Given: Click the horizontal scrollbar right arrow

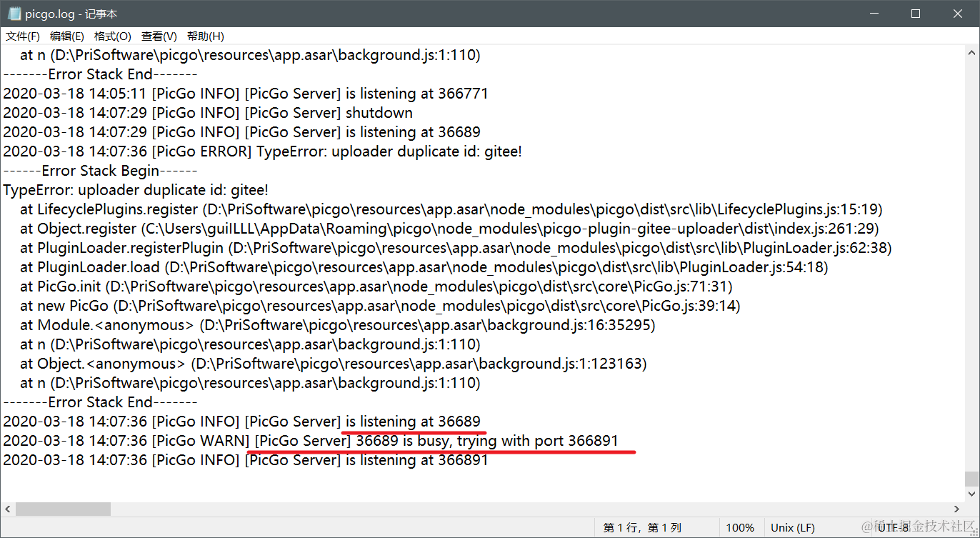Looking at the screenshot, I should pyautogui.click(x=956, y=509).
